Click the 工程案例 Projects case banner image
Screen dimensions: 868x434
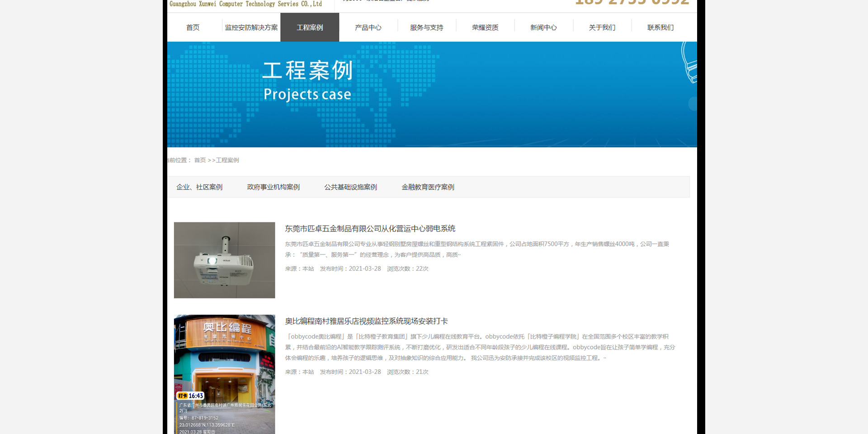(x=432, y=94)
